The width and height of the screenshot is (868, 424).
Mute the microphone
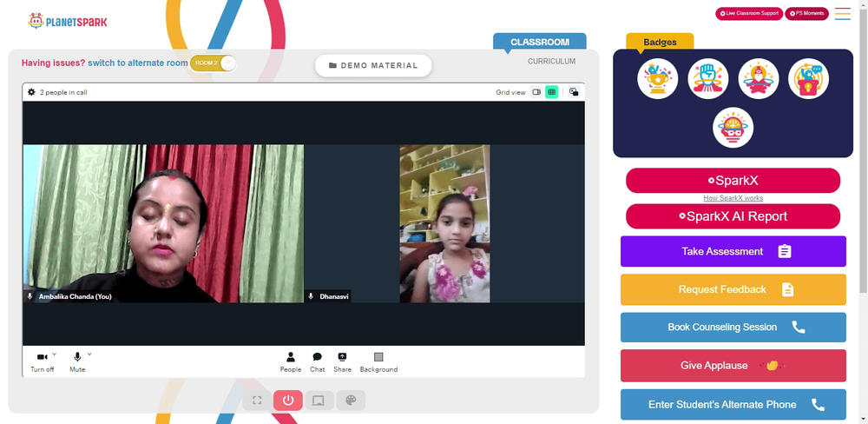click(x=77, y=362)
